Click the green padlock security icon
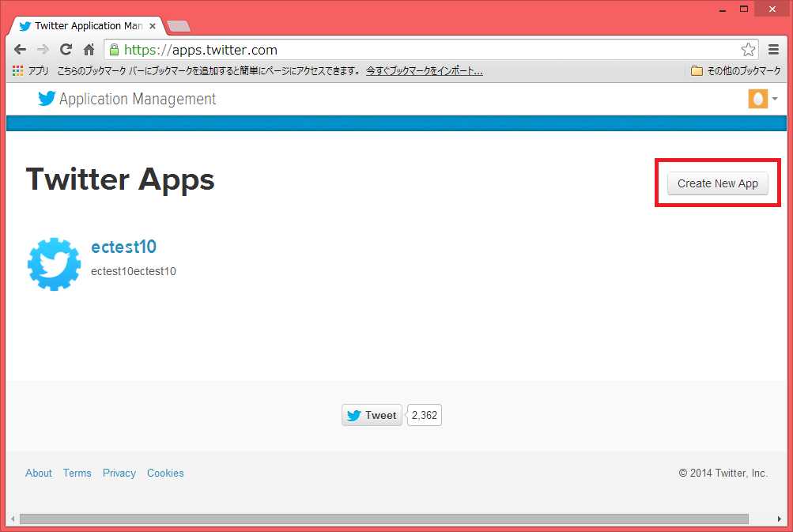 [115, 50]
